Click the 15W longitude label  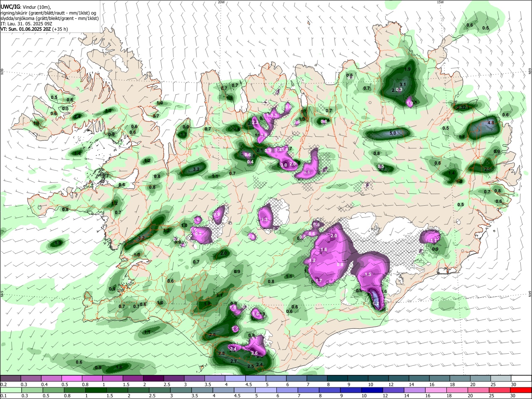point(440,2)
